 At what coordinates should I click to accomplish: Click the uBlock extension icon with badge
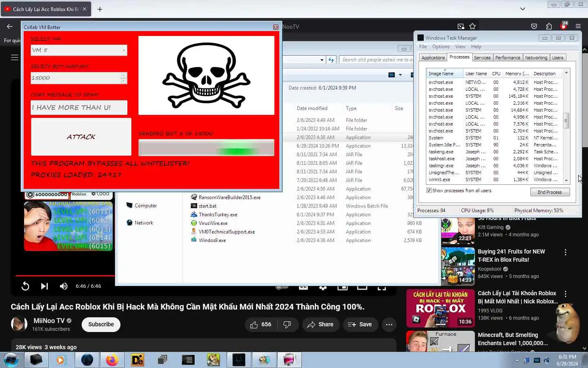[563, 26]
